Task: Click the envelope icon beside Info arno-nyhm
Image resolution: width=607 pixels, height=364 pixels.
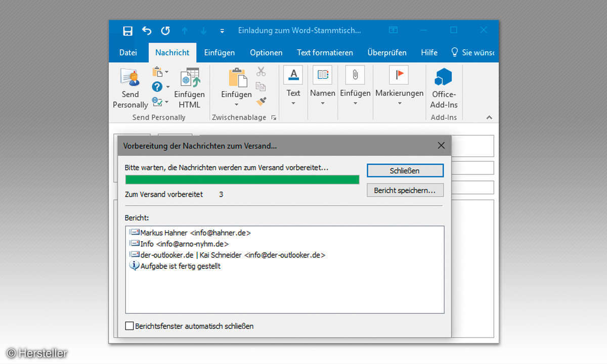Action: [135, 244]
